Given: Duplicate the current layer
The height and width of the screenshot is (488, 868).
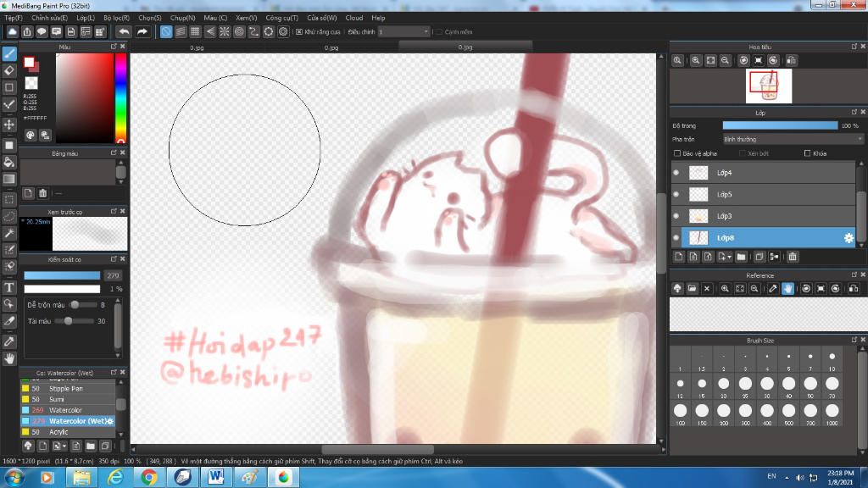Looking at the screenshot, I should pyautogui.click(x=759, y=257).
